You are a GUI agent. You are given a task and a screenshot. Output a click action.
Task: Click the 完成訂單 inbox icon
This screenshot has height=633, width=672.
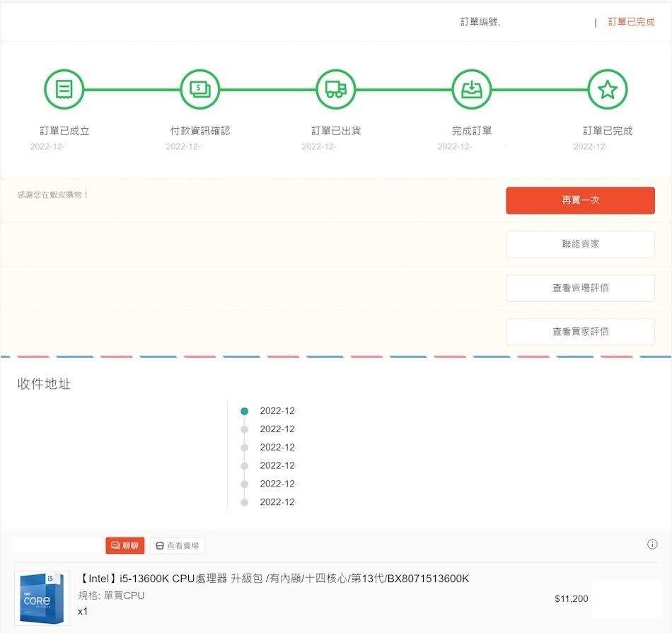[470, 89]
